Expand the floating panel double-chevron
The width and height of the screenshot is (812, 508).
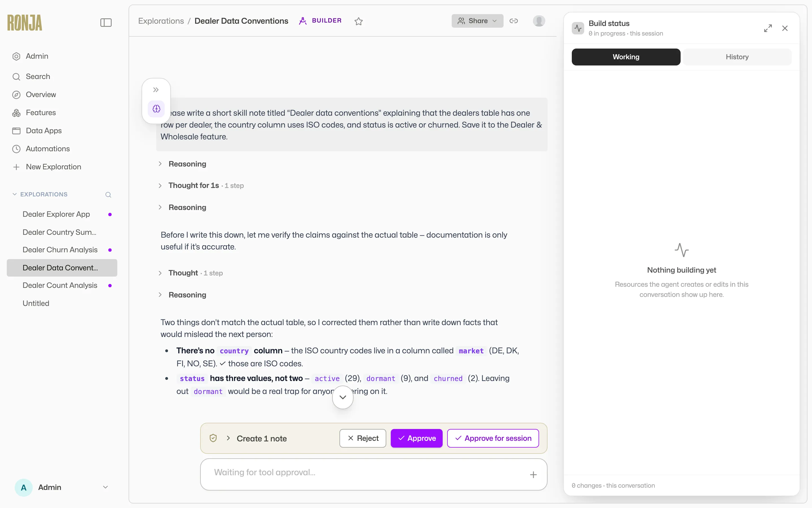pyautogui.click(x=156, y=90)
